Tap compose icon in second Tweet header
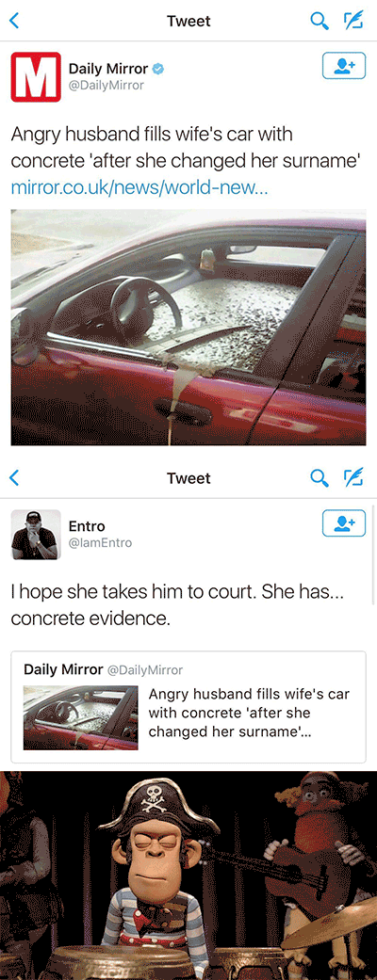 click(x=353, y=478)
